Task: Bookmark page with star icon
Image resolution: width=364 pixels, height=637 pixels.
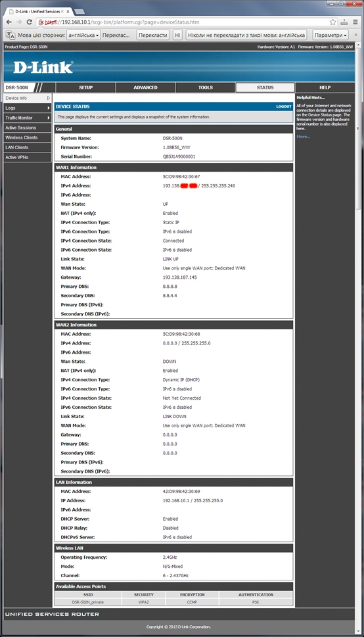Action: (x=332, y=22)
